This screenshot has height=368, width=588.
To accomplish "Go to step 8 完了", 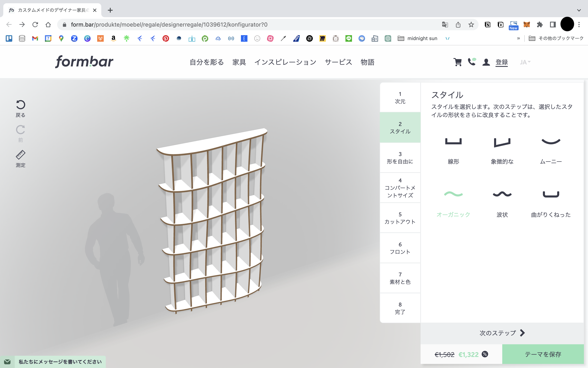I will (x=400, y=308).
